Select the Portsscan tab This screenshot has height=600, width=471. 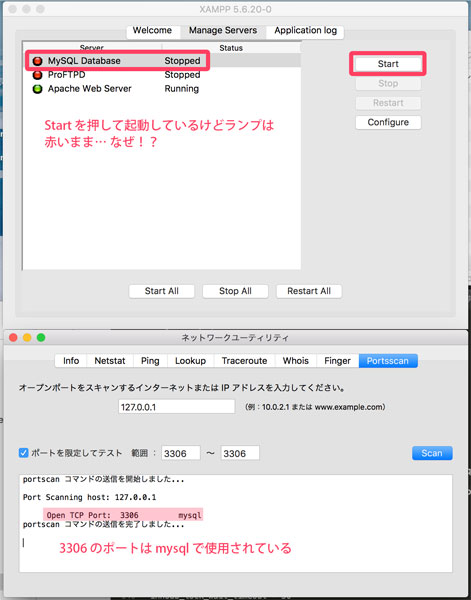coord(388,361)
